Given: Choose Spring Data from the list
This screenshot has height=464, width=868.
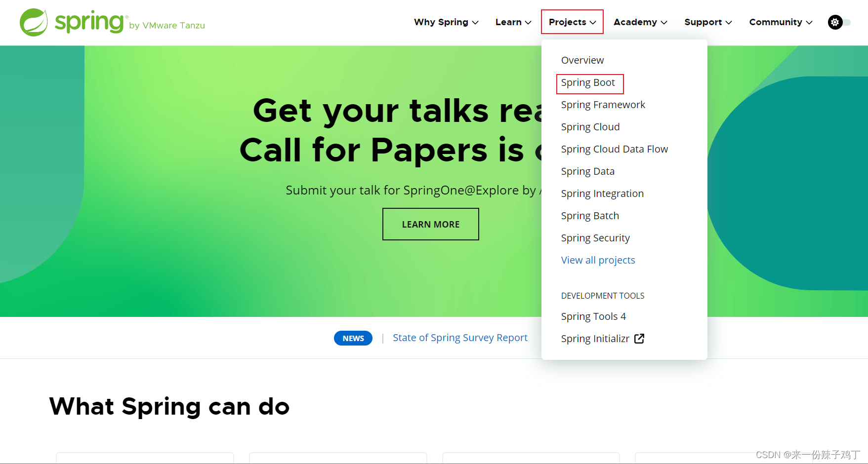Looking at the screenshot, I should click(588, 171).
